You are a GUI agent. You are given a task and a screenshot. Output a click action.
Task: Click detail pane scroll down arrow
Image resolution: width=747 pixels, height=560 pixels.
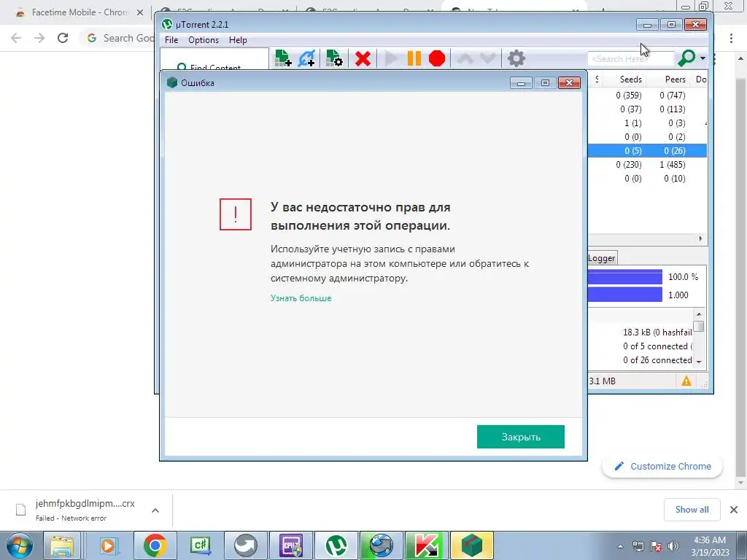[x=699, y=362]
